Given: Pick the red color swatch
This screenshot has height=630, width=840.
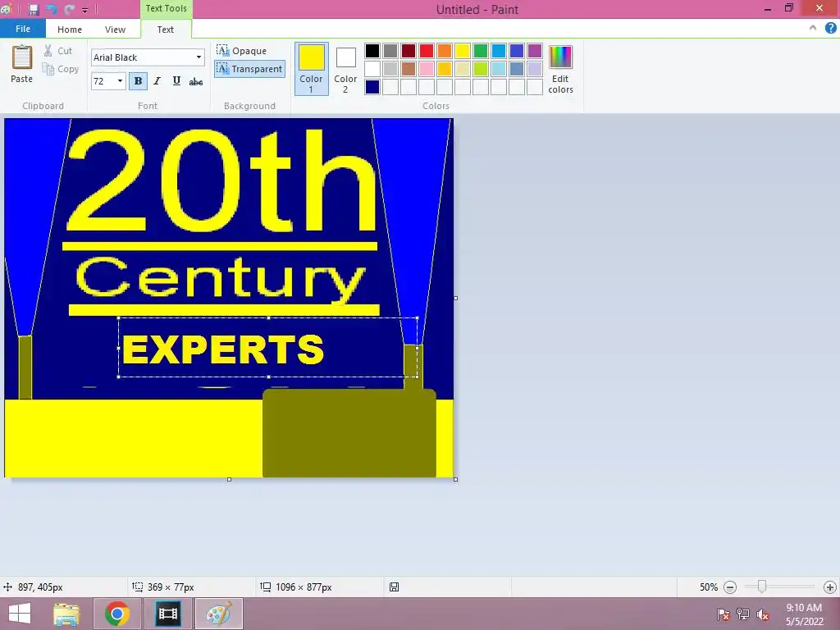Looking at the screenshot, I should click(x=427, y=51).
